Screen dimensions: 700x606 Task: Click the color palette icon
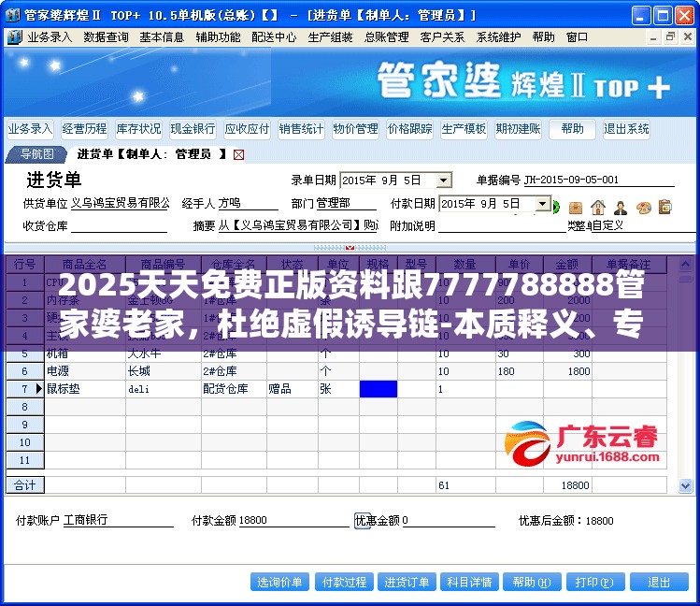tap(644, 208)
